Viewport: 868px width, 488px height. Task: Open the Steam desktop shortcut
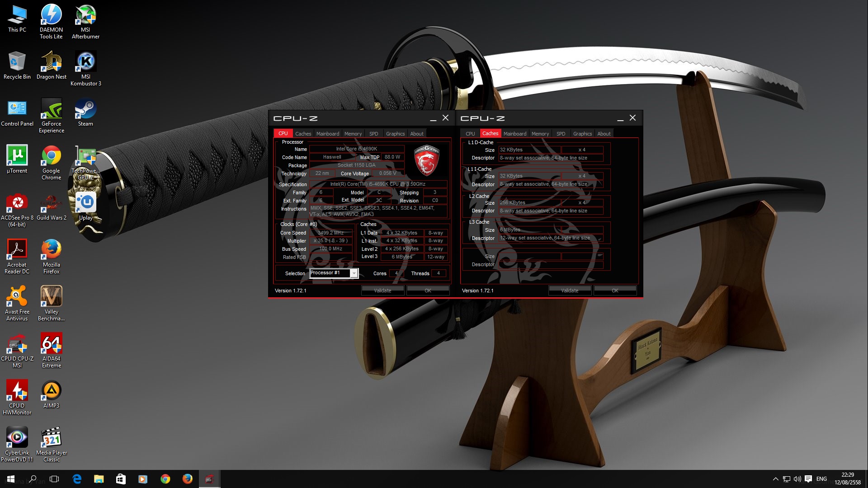coord(85,110)
